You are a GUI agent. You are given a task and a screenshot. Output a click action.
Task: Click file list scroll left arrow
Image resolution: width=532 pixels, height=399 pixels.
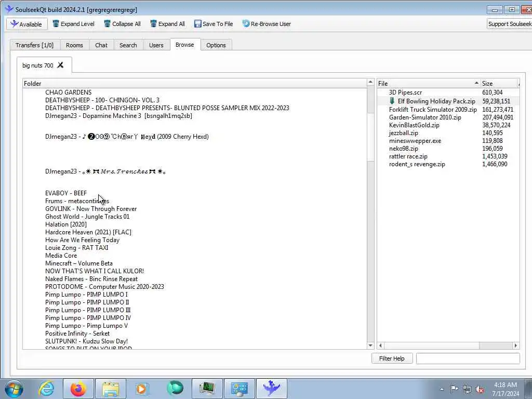coord(381,345)
